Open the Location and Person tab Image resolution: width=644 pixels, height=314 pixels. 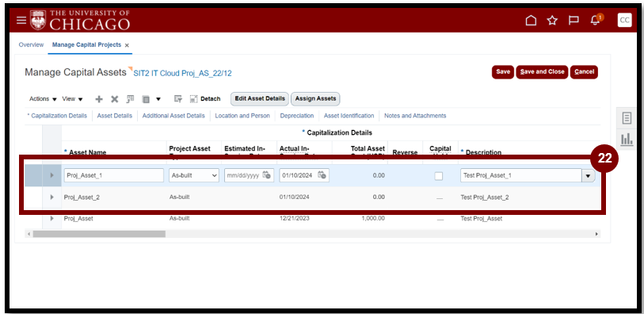coord(242,116)
